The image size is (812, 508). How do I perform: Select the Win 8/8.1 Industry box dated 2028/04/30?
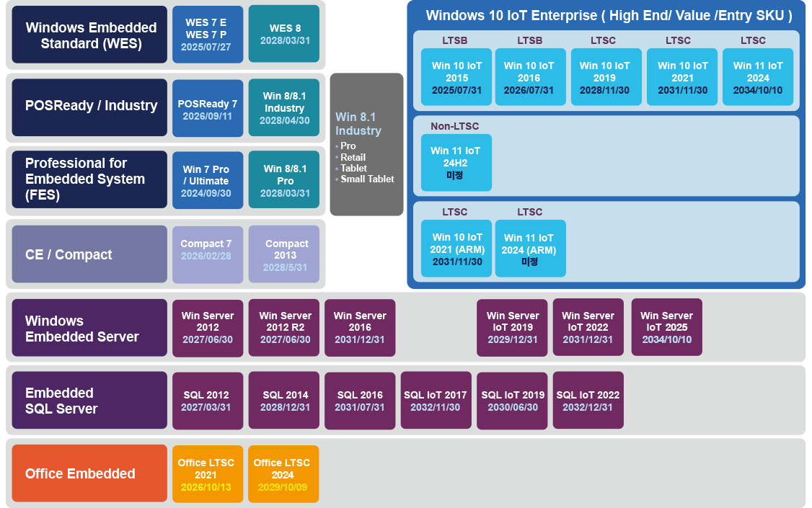click(284, 107)
